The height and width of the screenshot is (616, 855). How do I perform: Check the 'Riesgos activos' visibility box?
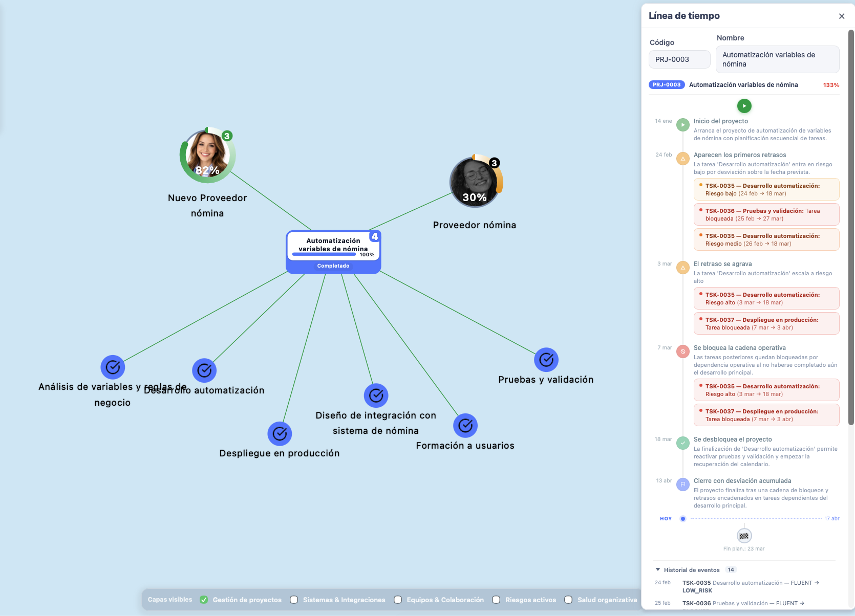(x=496, y=600)
